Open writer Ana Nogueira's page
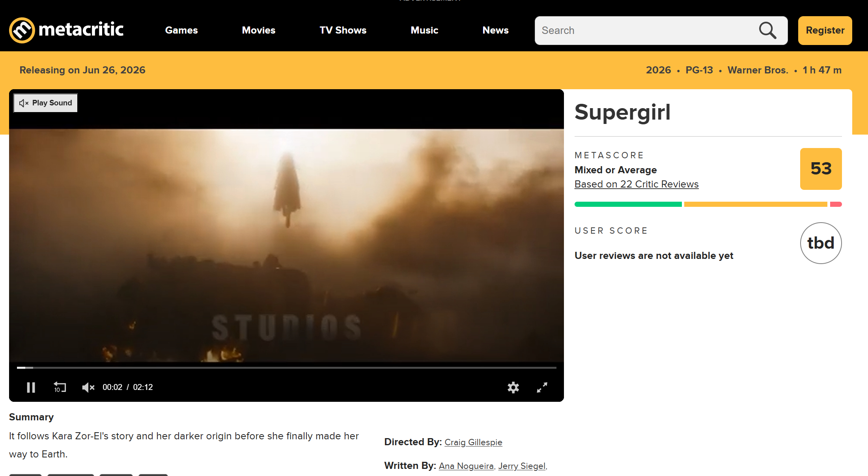The height and width of the screenshot is (476, 868). pos(466,466)
